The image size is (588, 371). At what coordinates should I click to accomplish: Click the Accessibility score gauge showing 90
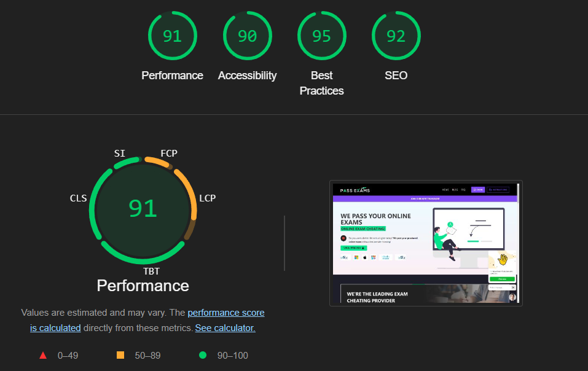click(x=247, y=36)
